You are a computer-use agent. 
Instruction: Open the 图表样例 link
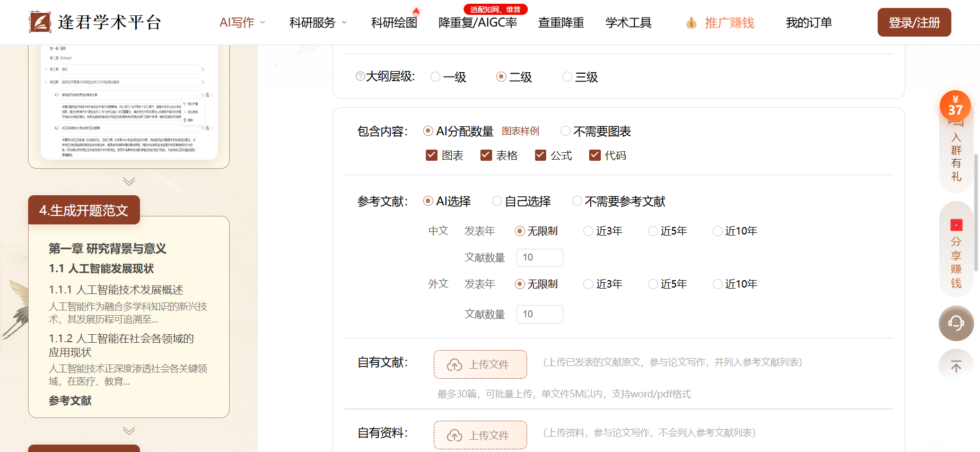pos(521,131)
